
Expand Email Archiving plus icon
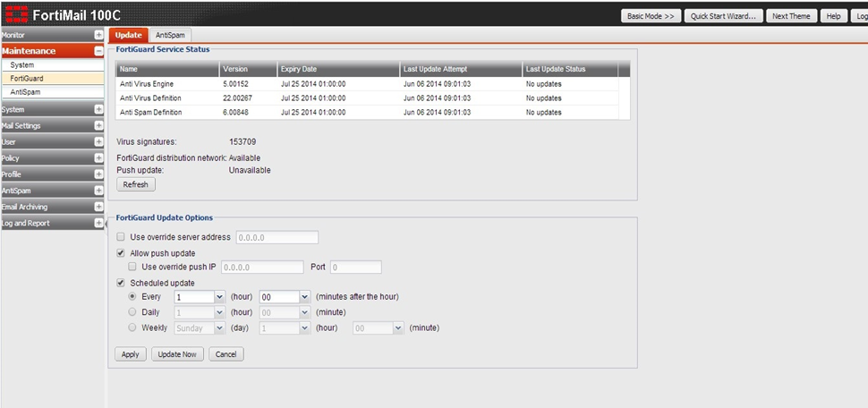[98, 207]
